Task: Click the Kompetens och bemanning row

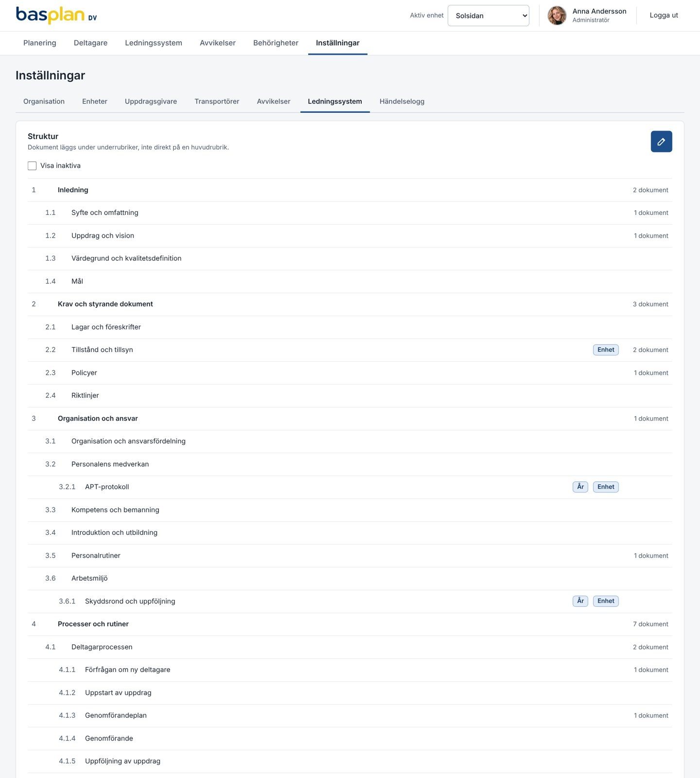Action: click(350, 510)
